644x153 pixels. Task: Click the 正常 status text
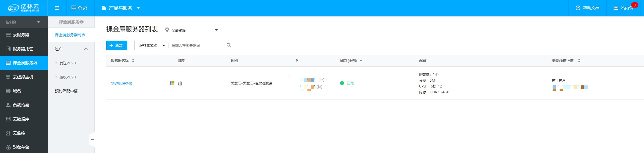[x=350, y=83]
